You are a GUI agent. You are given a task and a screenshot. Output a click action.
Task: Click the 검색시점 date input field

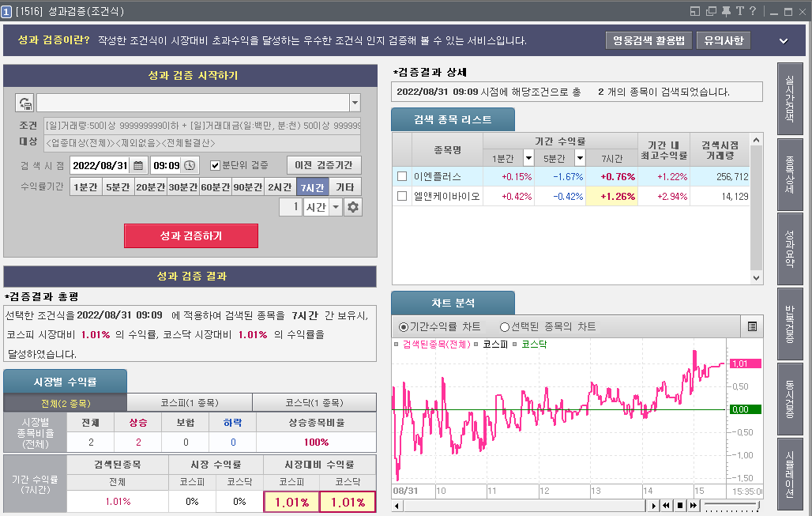100,166
